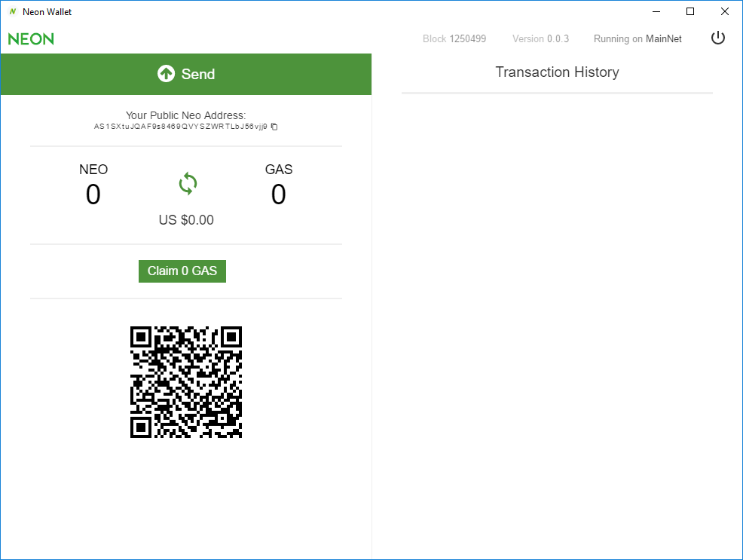The height and width of the screenshot is (560, 743).
Task: Select the Transaction History heading
Action: (x=557, y=72)
